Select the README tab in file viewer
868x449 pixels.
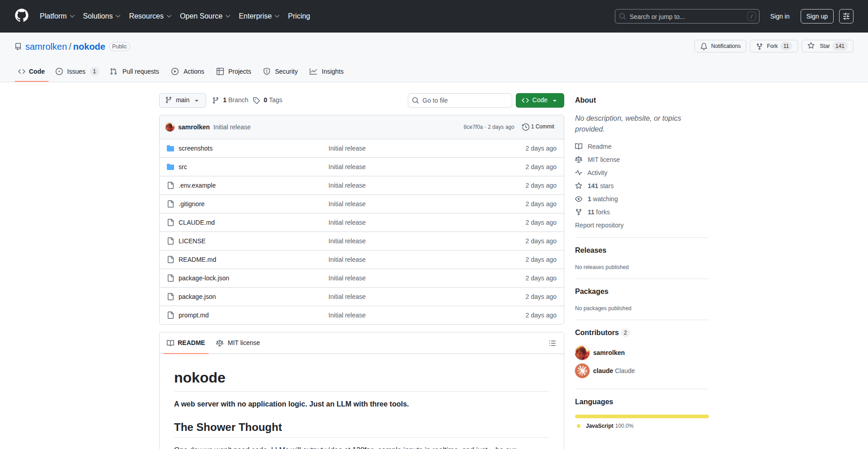(186, 343)
